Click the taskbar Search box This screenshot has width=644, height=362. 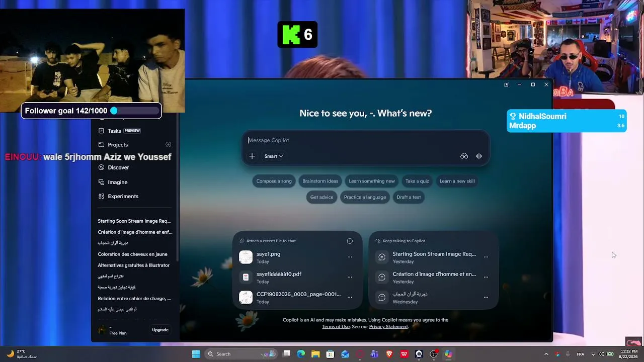(x=242, y=354)
